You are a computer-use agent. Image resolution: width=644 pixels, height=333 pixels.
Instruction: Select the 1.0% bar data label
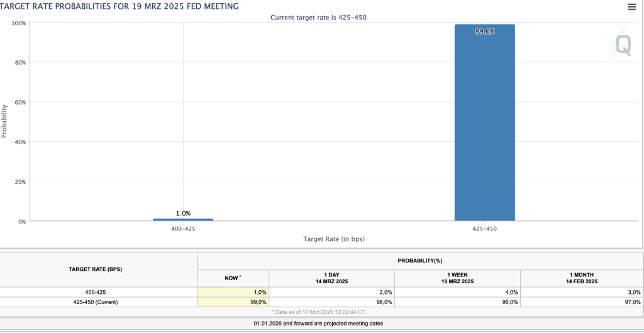coord(183,213)
